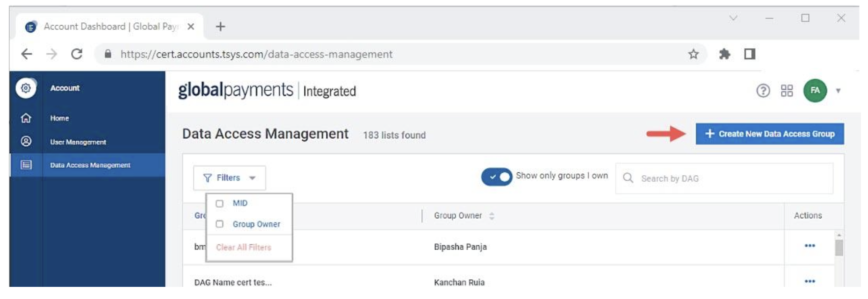Click the FA user avatar
The width and height of the screenshot is (868, 299).
click(x=815, y=91)
